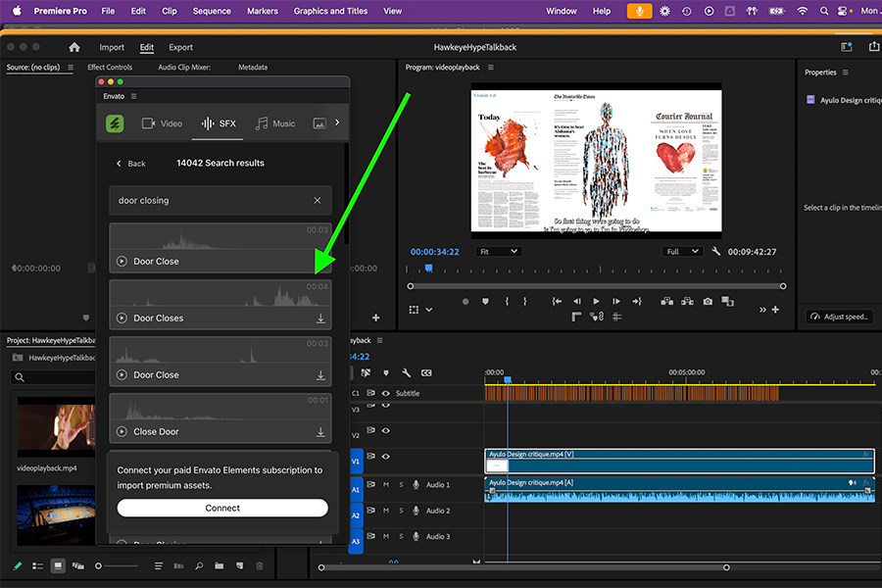The height and width of the screenshot is (588, 882).
Task: Go to the Home screen icon
Action: click(x=74, y=47)
